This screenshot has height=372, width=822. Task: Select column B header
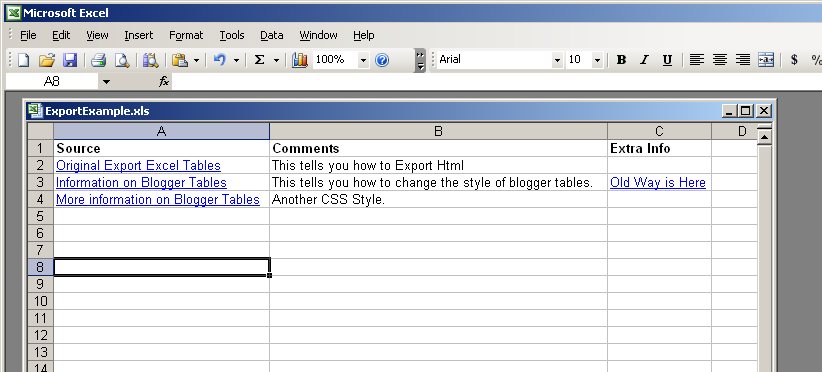[438, 131]
